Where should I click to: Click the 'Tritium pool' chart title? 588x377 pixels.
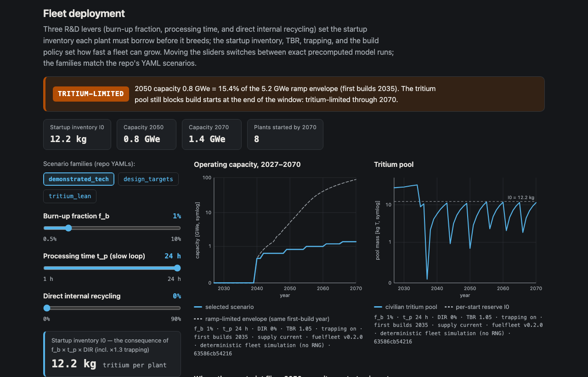pos(394,164)
